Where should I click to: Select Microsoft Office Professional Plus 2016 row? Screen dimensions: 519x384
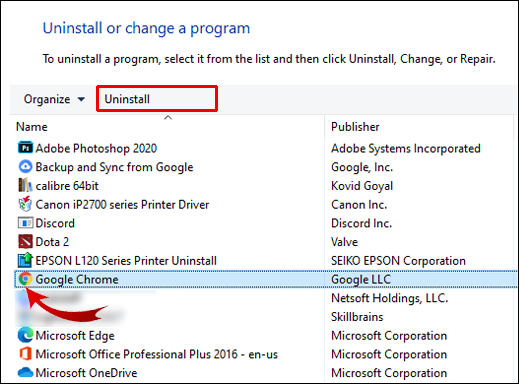point(266,354)
